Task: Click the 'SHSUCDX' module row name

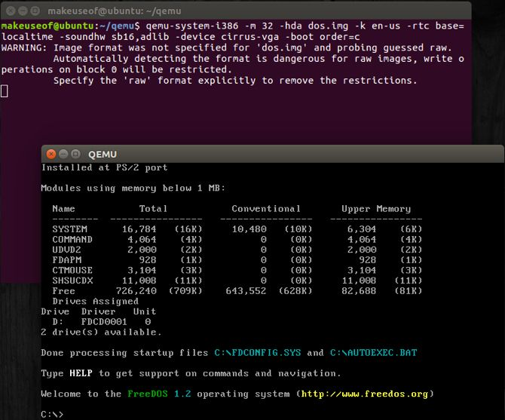Action: pyautogui.click(x=72, y=281)
